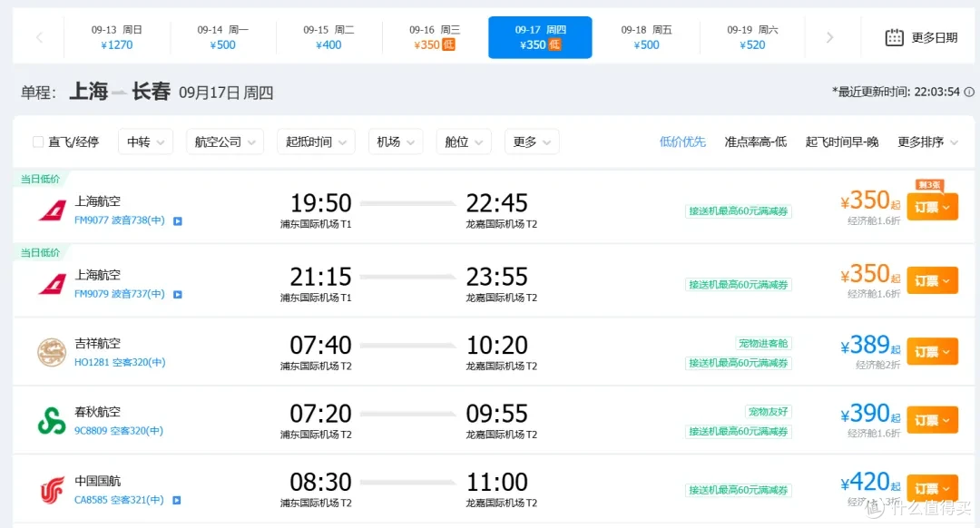Click 更多日期 to see more dates
This screenshot has height=528, width=980.
935,37
